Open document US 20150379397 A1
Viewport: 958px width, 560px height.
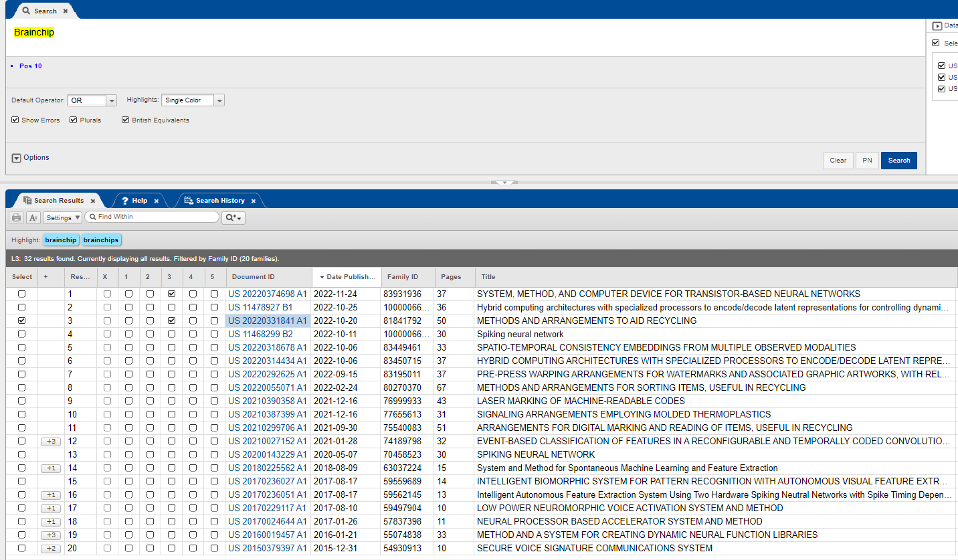[268, 548]
